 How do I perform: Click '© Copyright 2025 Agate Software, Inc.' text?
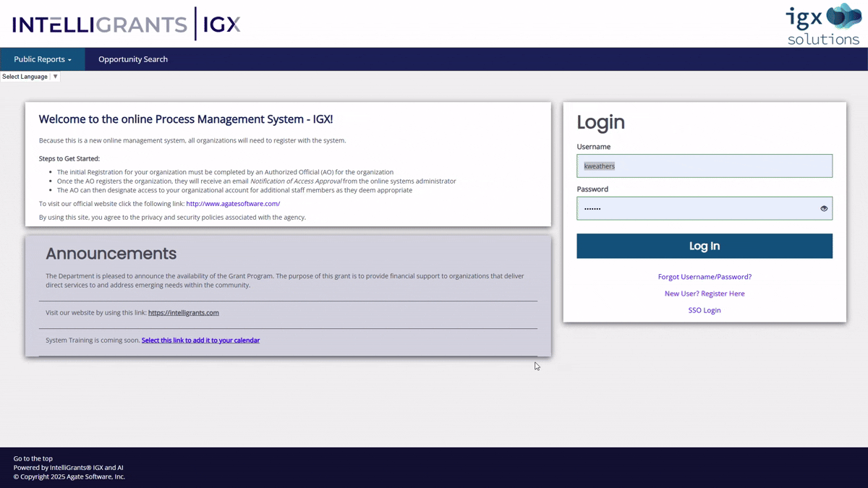(x=69, y=476)
